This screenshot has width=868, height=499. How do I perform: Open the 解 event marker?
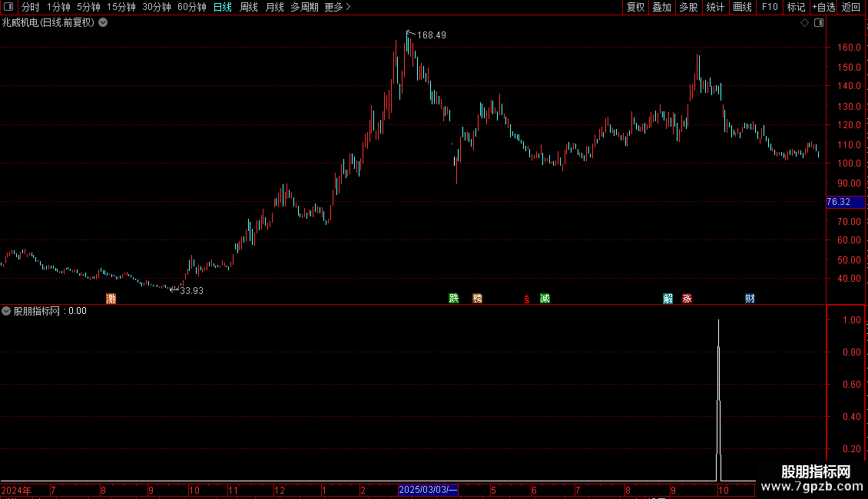click(668, 299)
